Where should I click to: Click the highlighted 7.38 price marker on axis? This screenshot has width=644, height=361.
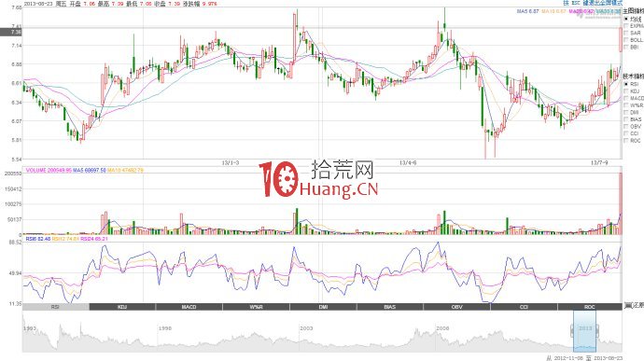10,32
